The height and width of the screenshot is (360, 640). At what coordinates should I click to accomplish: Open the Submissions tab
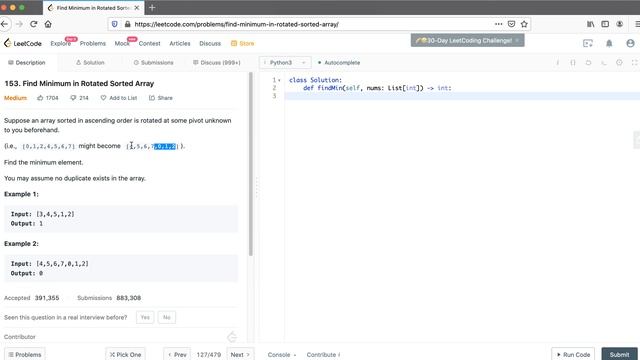tap(153, 62)
